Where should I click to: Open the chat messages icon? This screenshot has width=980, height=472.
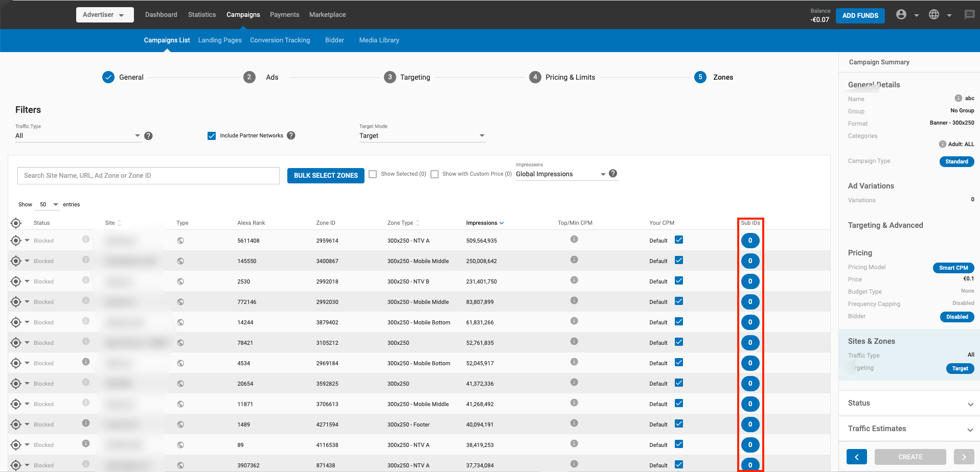click(969, 15)
